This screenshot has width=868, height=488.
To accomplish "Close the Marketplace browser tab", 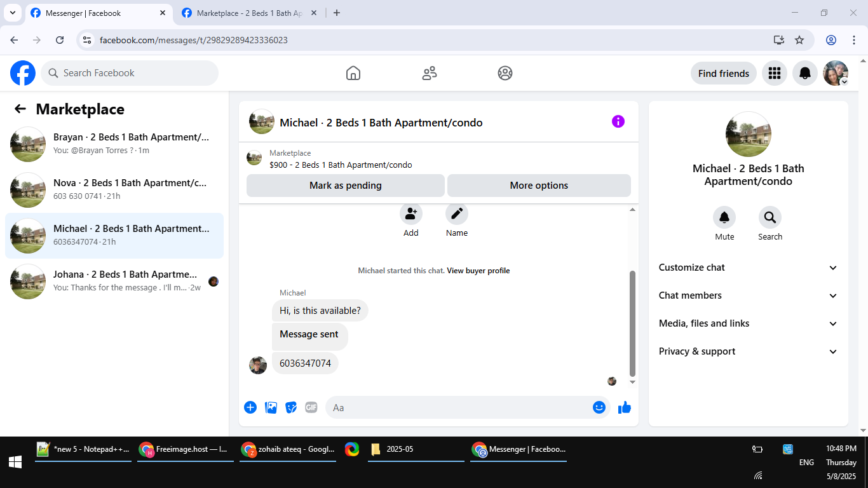I will pyautogui.click(x=314, y=13).
